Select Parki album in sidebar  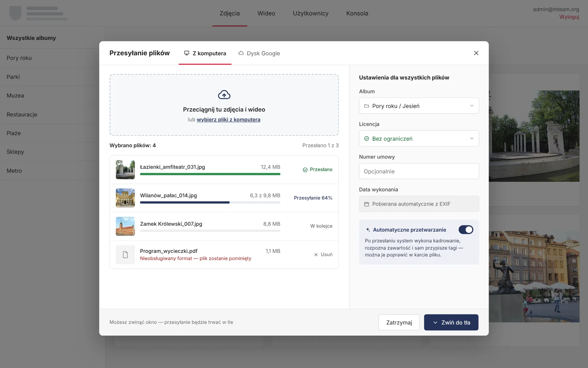click(52, 77)
